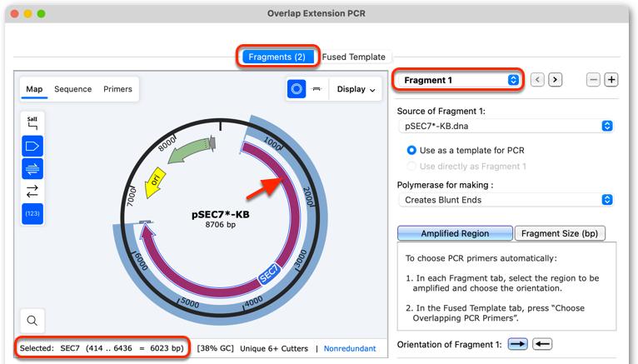The height and width of the screenshot is (364, 638).
Task: Set Fragment 1 orientation to forward arrow
Action: point(517,344)
